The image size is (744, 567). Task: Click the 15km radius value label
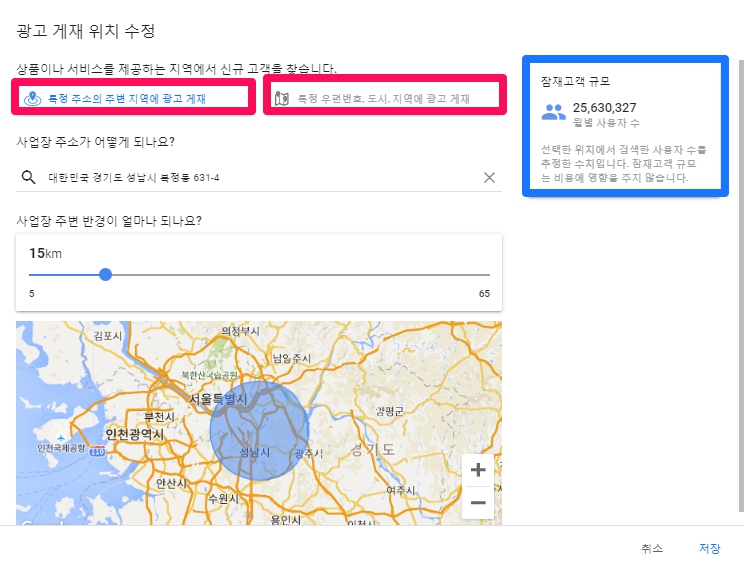(46, 253)
